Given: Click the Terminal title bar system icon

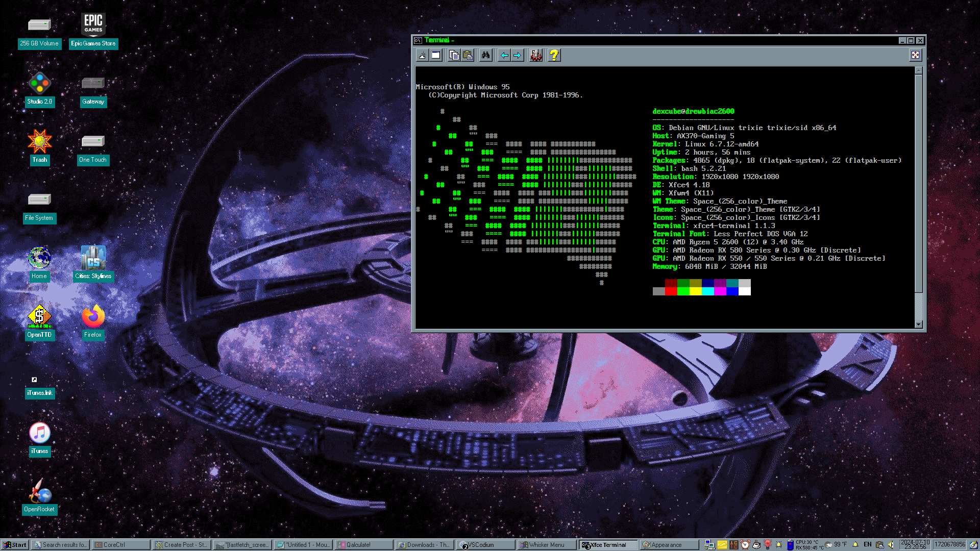Looking at the screenshot, I should [418, 40].
